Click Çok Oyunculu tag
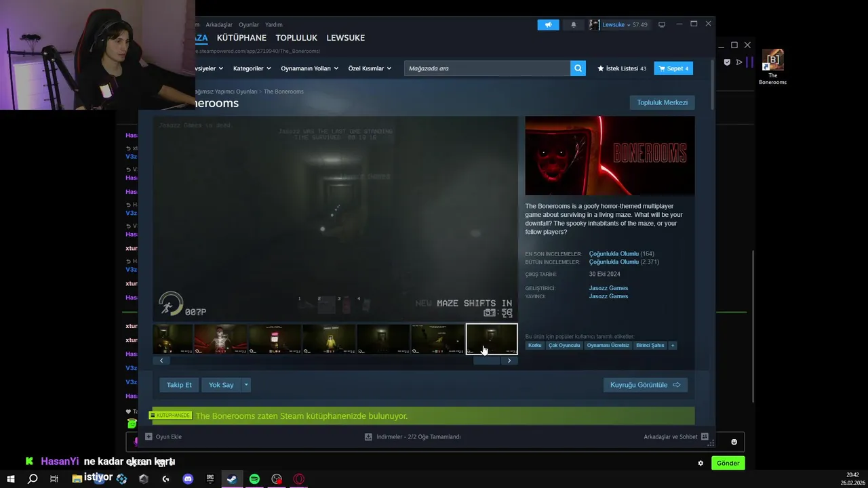 (564, 346)
